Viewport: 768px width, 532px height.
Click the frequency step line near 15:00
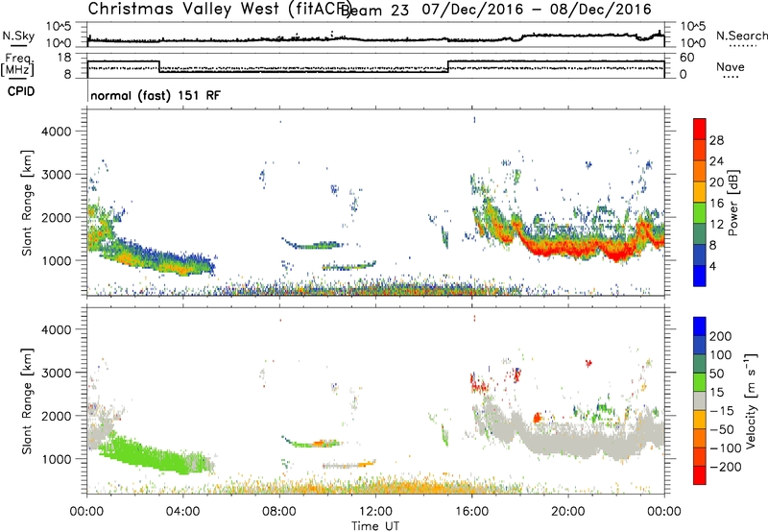(x=447, y=66)
